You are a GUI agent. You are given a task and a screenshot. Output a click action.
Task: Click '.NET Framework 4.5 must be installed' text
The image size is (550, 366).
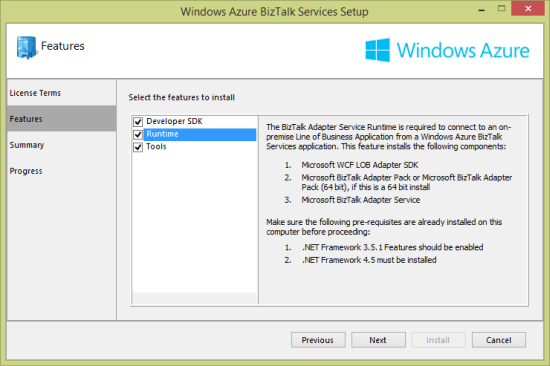pyautogui.click(x=369, y=260)
